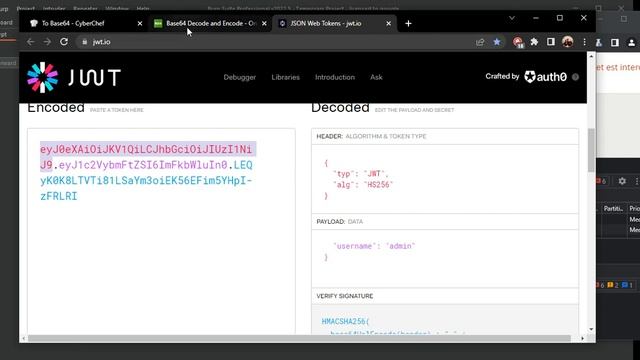Click the vertical page scrollbar thumb
This screenshot has width=640, height=360.
click(x=591, y=150)
